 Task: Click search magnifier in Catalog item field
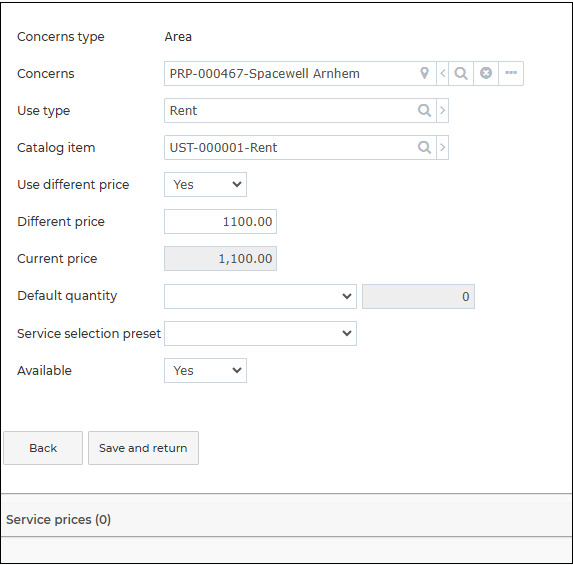pos(424,147)
